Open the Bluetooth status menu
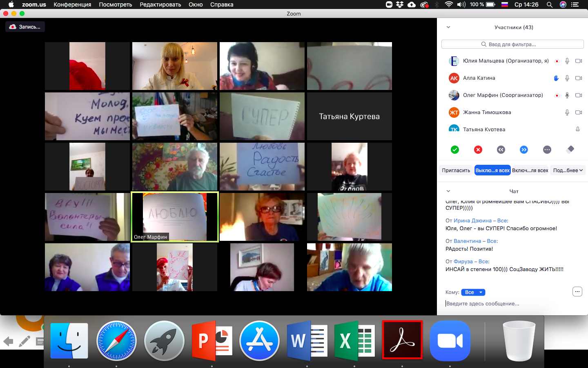 [x=437, y=4]
